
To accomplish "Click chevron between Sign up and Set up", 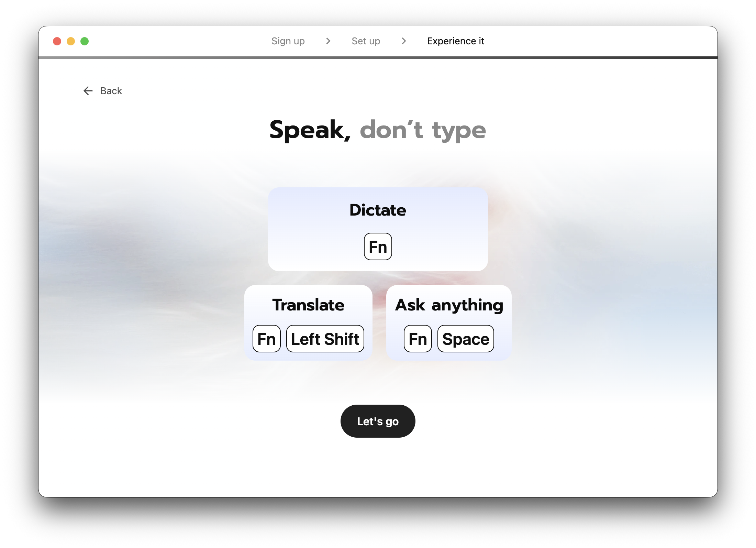I will tap(328, 41).
